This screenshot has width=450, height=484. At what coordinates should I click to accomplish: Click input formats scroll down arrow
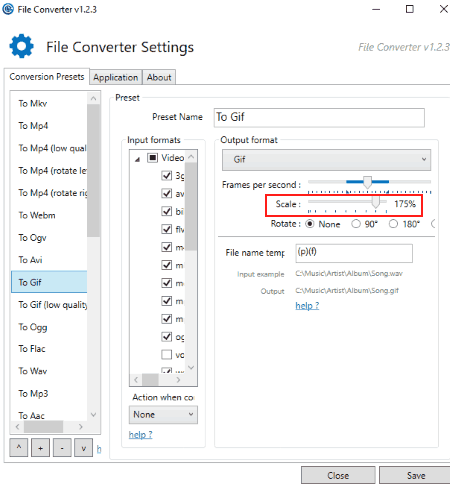(x=191, y=367)
